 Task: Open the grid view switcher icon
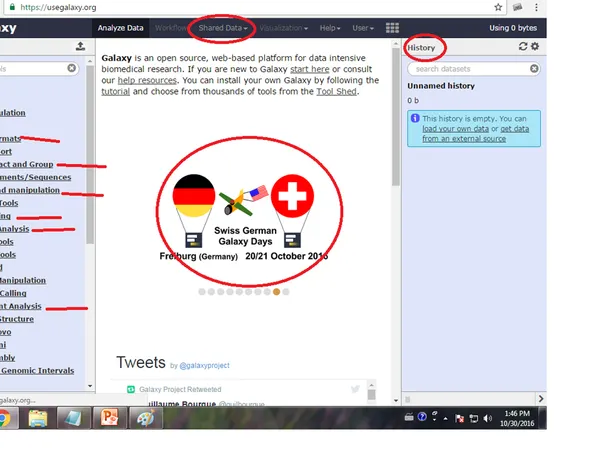click(392, 28)
